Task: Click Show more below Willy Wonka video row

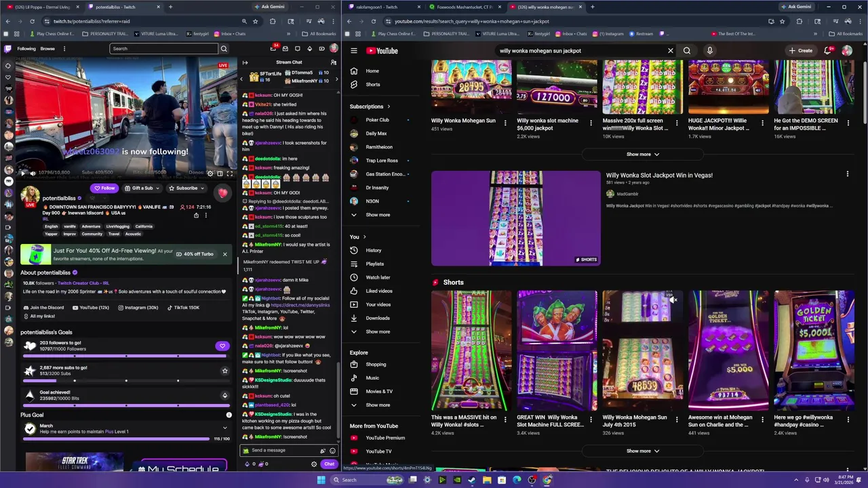Action: tap(642, 154)
